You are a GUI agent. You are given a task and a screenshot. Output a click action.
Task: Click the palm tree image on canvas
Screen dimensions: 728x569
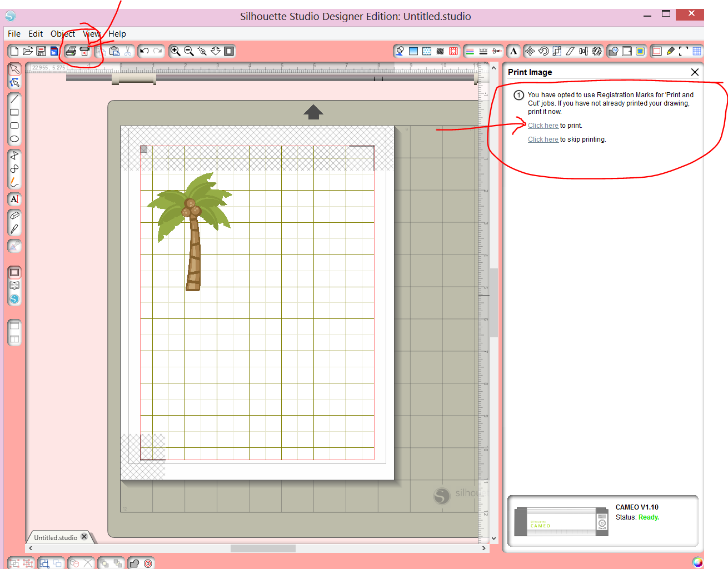[x=190, y=232]
